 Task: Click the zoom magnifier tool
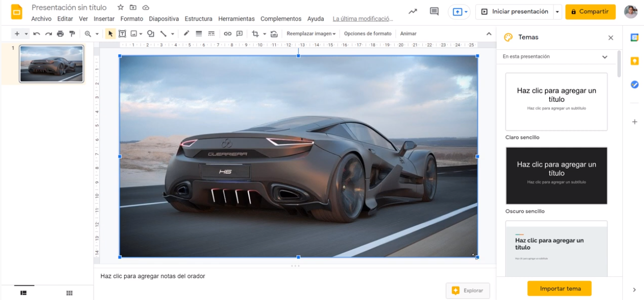[x=88, y=34]
